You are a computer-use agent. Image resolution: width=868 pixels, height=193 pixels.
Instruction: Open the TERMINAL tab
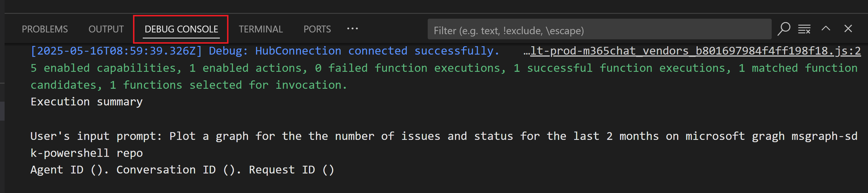[x=261, y=29]
